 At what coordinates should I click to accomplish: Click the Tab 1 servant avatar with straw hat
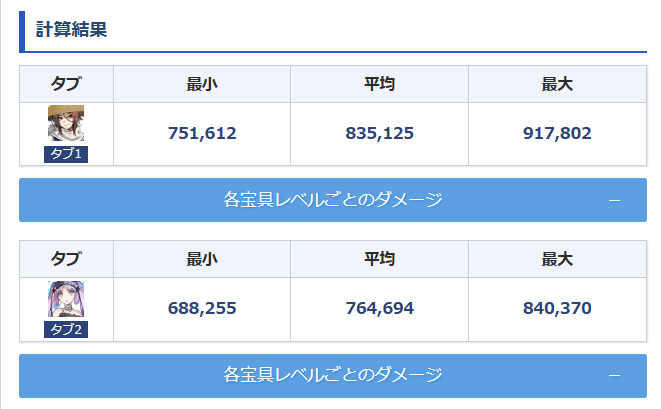coord(66,123)
